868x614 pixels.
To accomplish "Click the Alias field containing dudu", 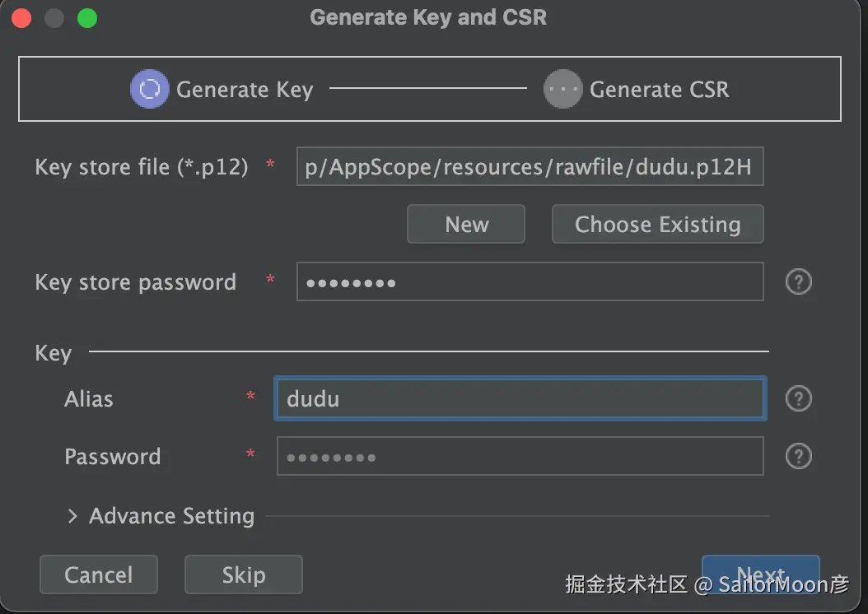I will click(520, 399).
